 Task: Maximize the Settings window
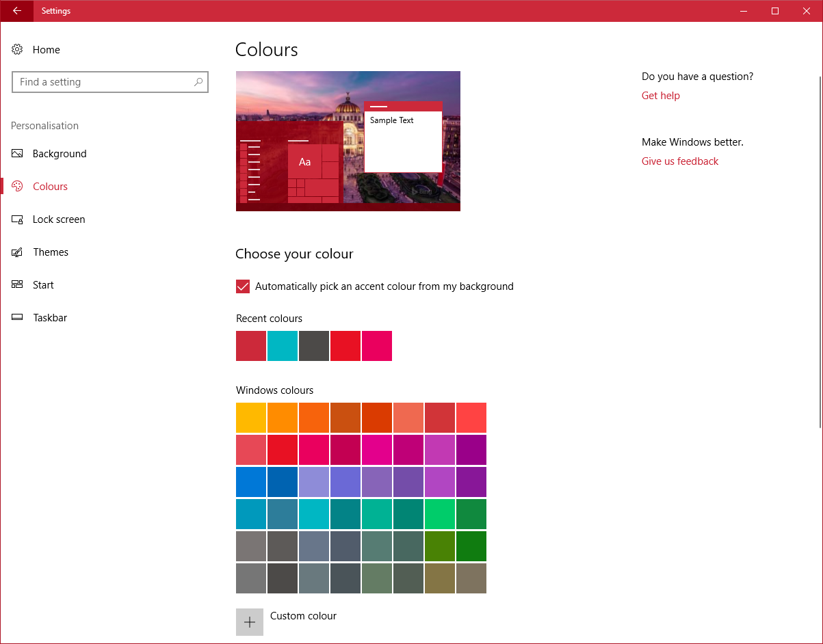click(x=775, y=11)
